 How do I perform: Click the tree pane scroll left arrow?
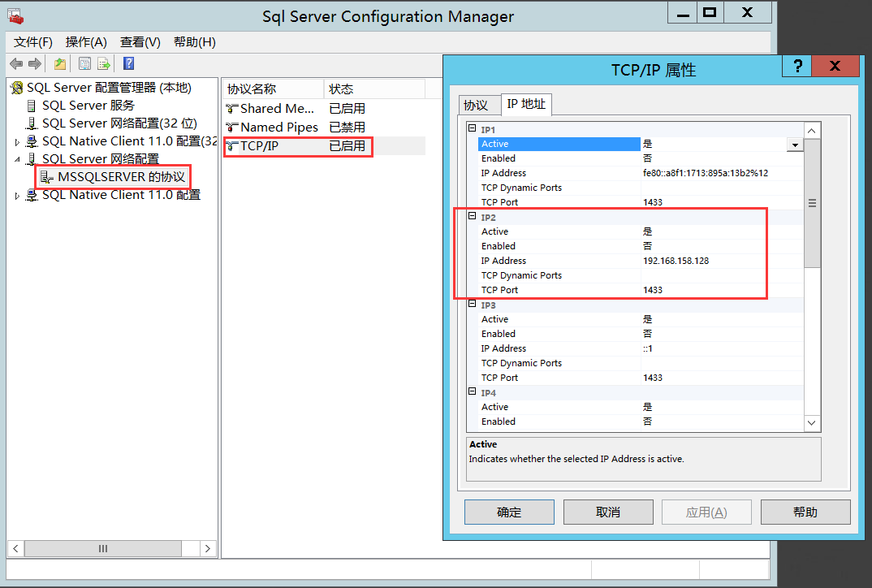[15, 548]
